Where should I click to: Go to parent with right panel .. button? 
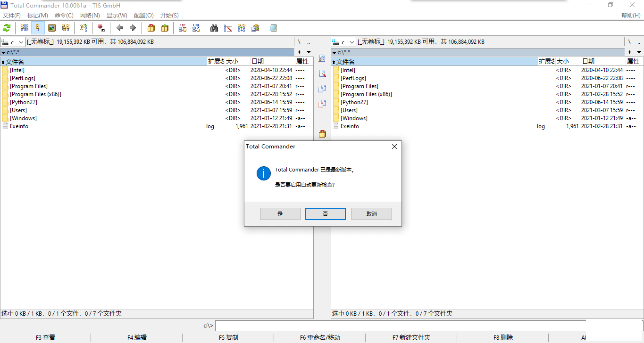click(639, 42)
